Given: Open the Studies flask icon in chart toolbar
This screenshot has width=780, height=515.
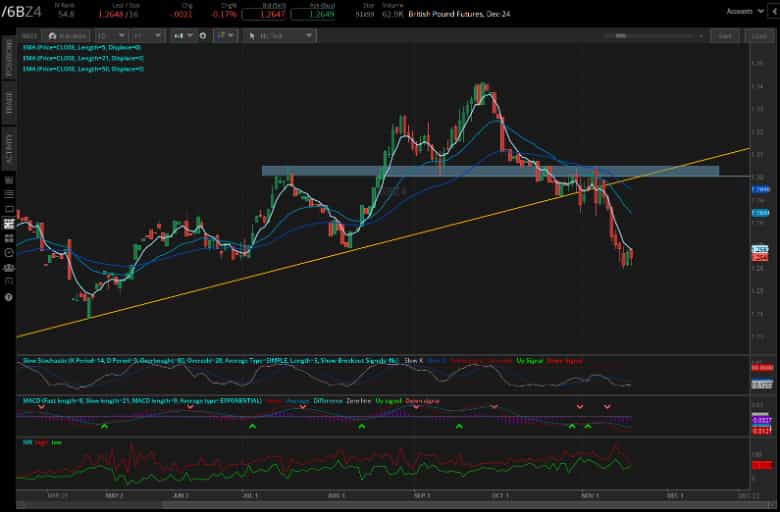Looking at the screenshot, I should tap(52, 36).
